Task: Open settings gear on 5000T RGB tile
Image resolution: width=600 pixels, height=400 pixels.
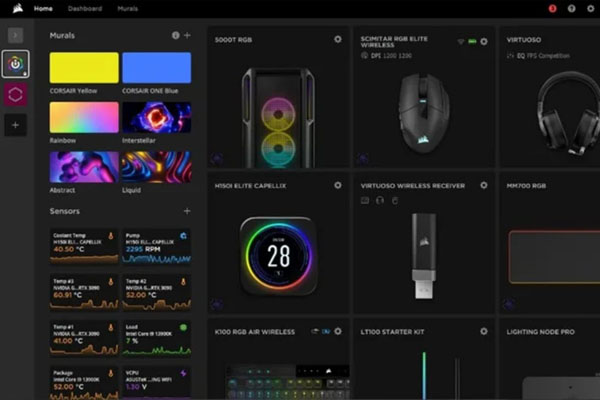Action: [x=337, y=40]
